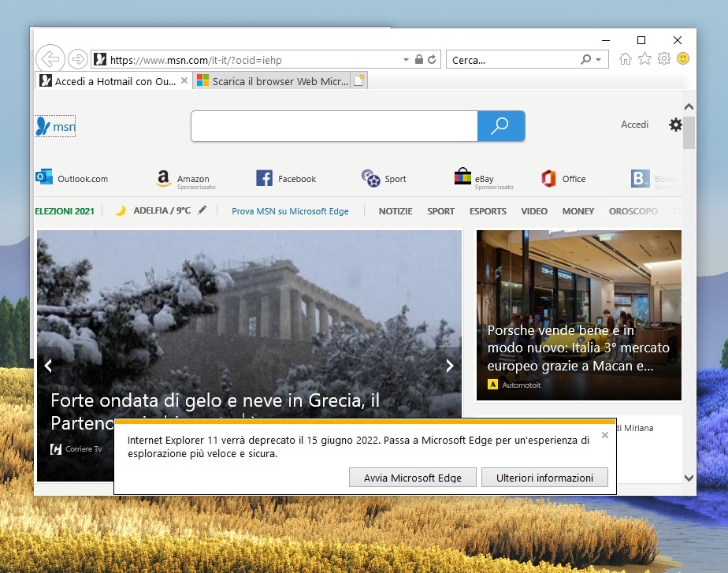Image resolution: width=728 pixels, height=573 pixels.
Task: Advance the news carousel with the right arrow
Action: pos(449,365)
